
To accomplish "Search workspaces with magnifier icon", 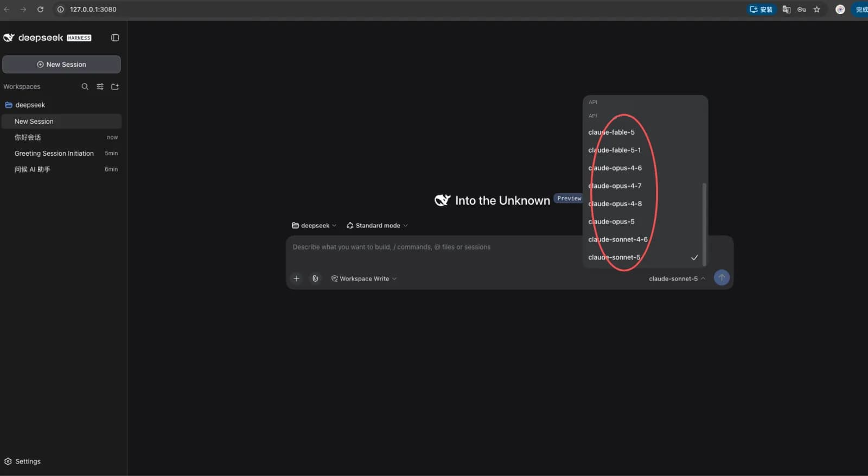I will point(85,86).
